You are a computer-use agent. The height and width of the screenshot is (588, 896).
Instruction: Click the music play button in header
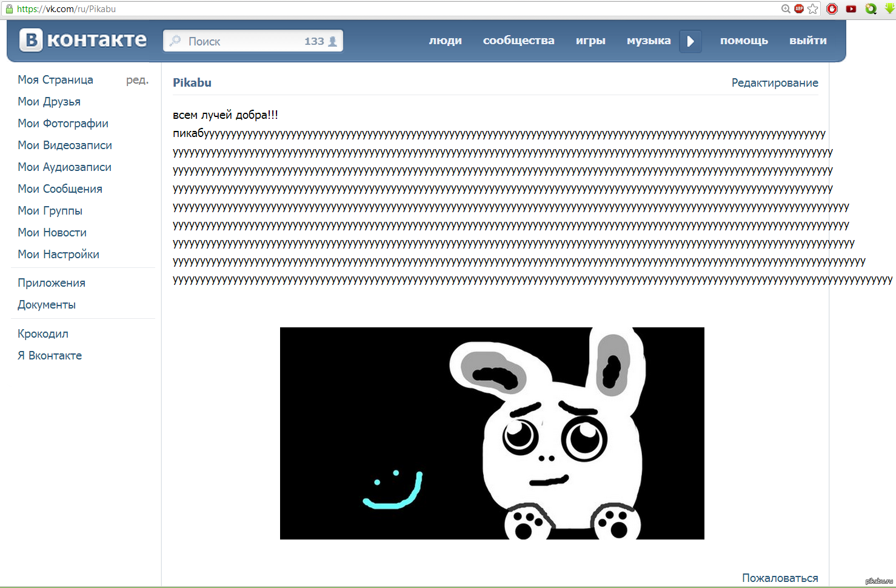(x=690, y=41)
